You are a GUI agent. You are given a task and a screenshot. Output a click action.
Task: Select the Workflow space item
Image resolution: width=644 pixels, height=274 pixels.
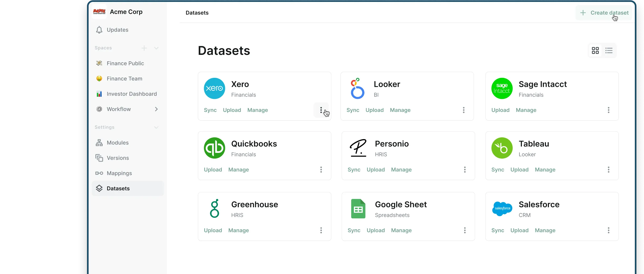(119, 109)
